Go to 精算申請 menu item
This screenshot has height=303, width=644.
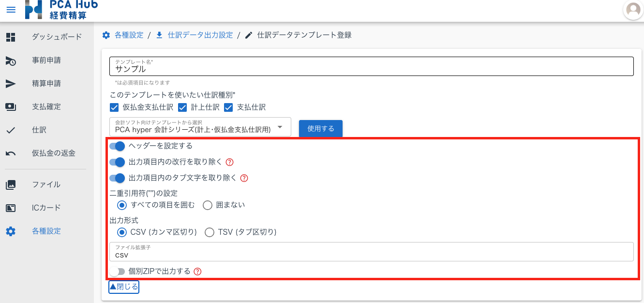[46, 84]
